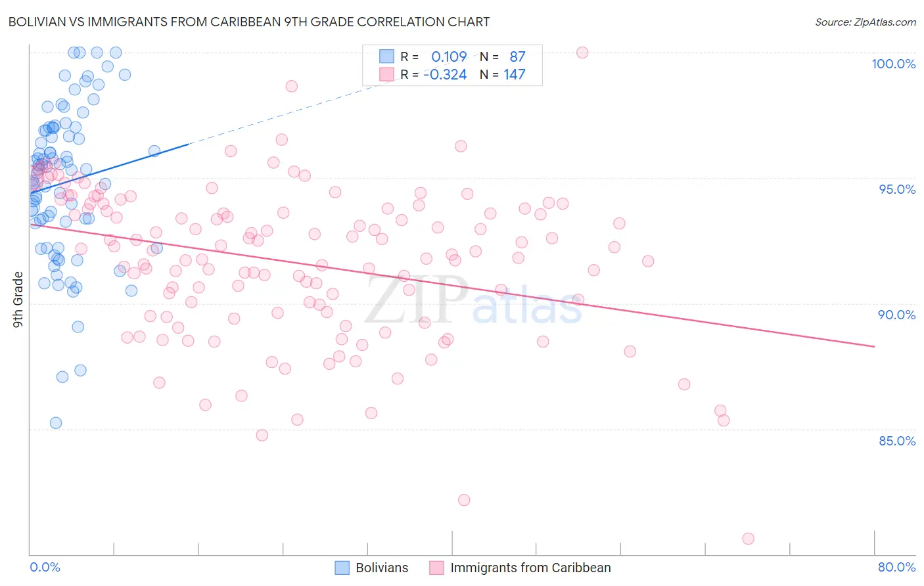This screenshot has width=924, height=586.
Task: Click the chart title text
Action: pos(248,22)
